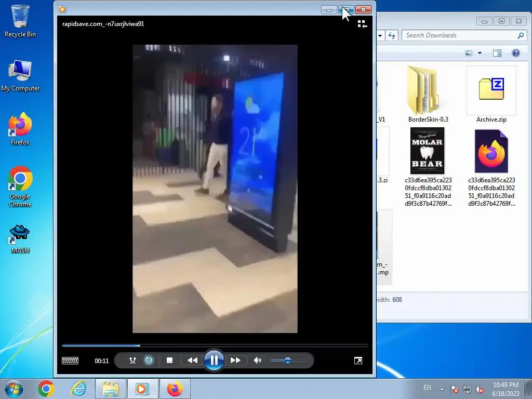The height and width of the screenshot is (399, 532).
Task: Open the view options dropdown arrow
Action: (x=480, y=53)
